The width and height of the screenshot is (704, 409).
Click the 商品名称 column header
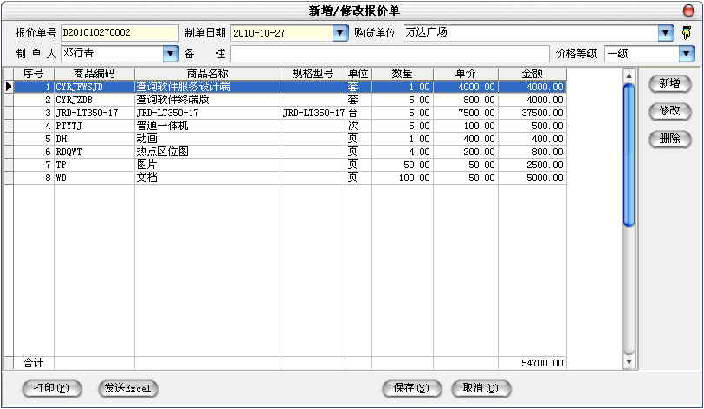(207, 74)
